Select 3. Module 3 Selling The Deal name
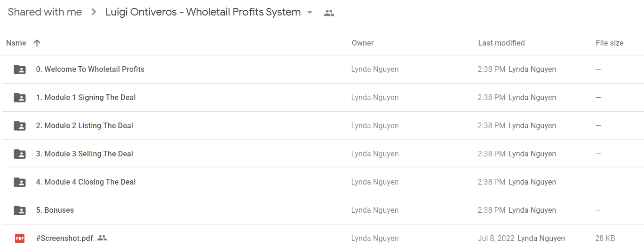Screen dimensions: 644x247 [x=85, y=154]
